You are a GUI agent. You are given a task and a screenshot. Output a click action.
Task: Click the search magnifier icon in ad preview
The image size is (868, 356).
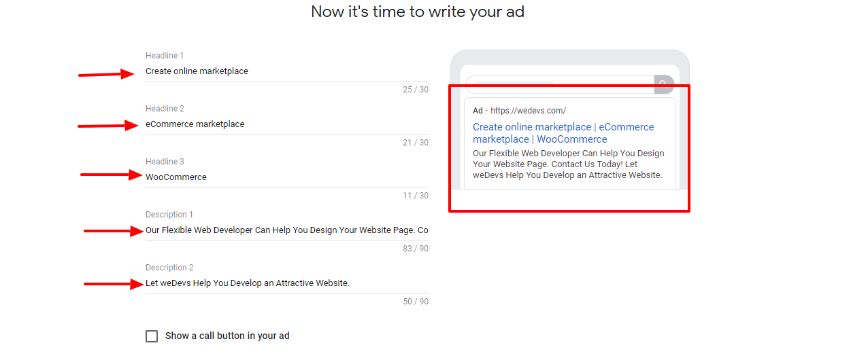tap(663, 85)
